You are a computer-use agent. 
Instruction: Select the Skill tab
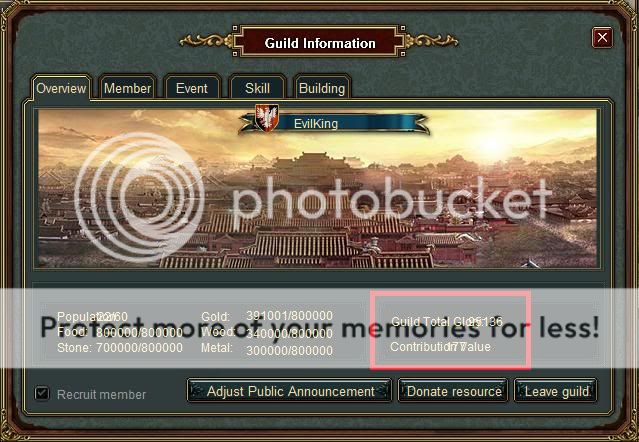click(257, 88)
